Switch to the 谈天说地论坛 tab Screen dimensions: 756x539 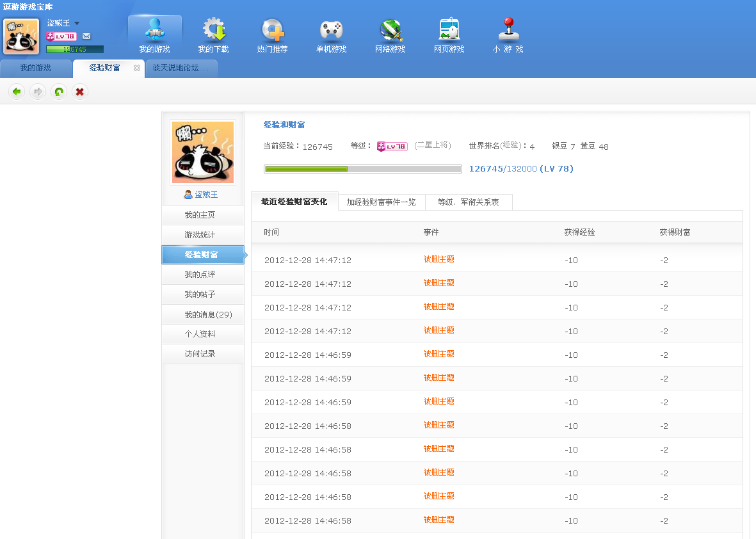pos(181,68)
